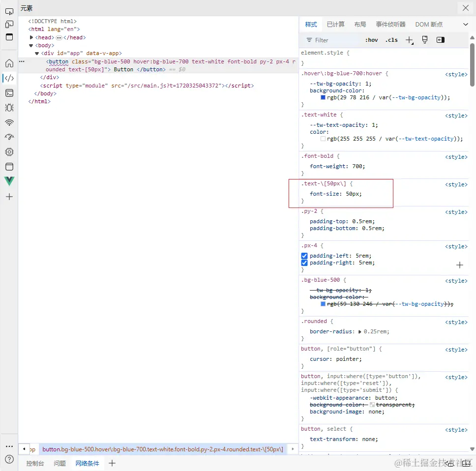Viewport: 476px width, 471px height.
Task: Open the 控制台 drawer tab
Action: pyautogui.click(x=35, y=464)
